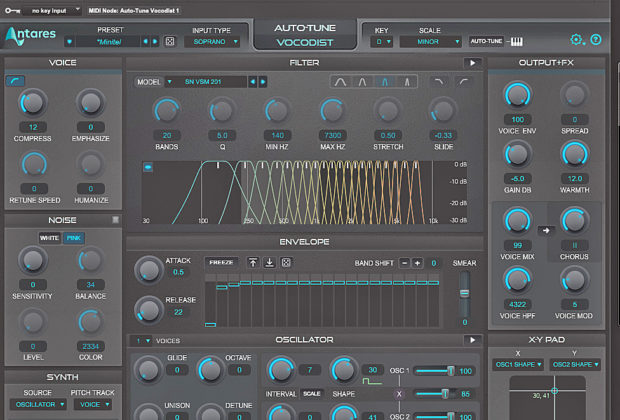Open the Input Type SOPRANO dropdown
This screenshot has height=420, width=620.
click(x=212, y=42)
